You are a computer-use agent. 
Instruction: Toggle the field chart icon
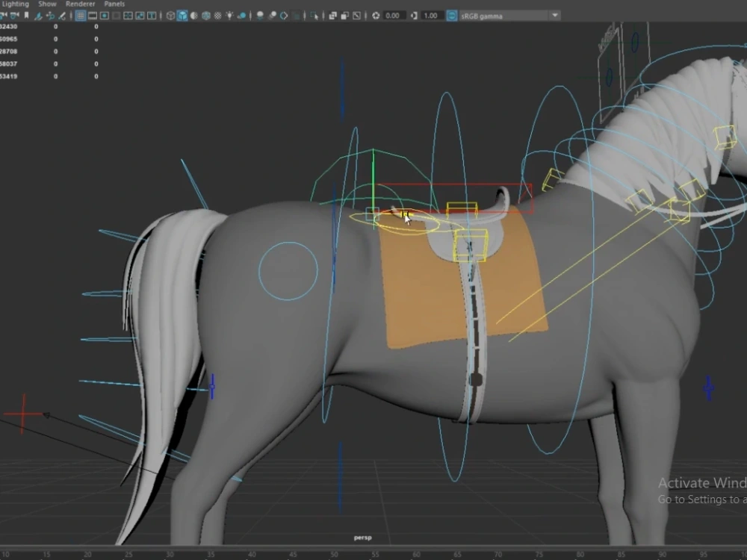(x=128, y=16)
